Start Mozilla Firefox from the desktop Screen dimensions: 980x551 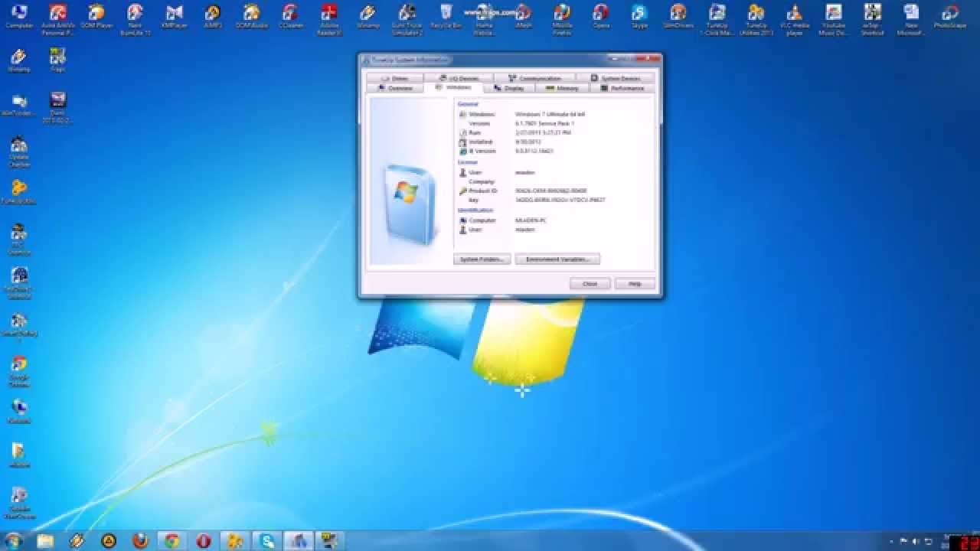pos(562,17)
